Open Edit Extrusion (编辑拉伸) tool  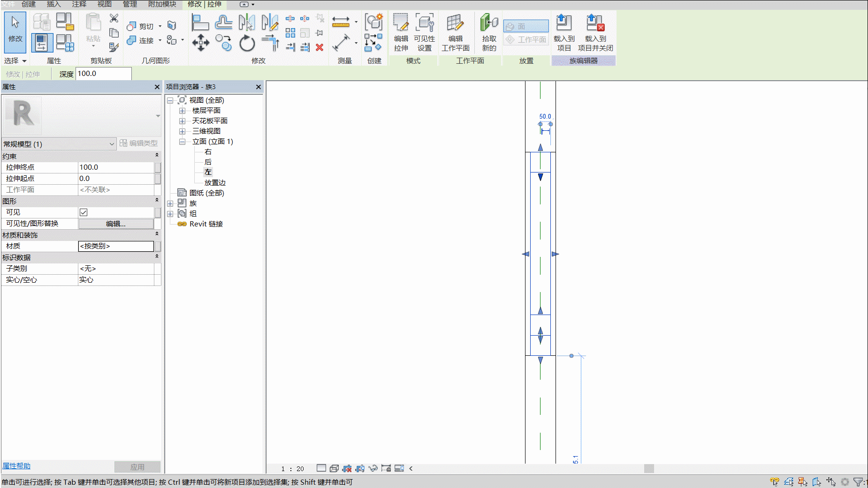pyautogui.click(x=401, y=32)
